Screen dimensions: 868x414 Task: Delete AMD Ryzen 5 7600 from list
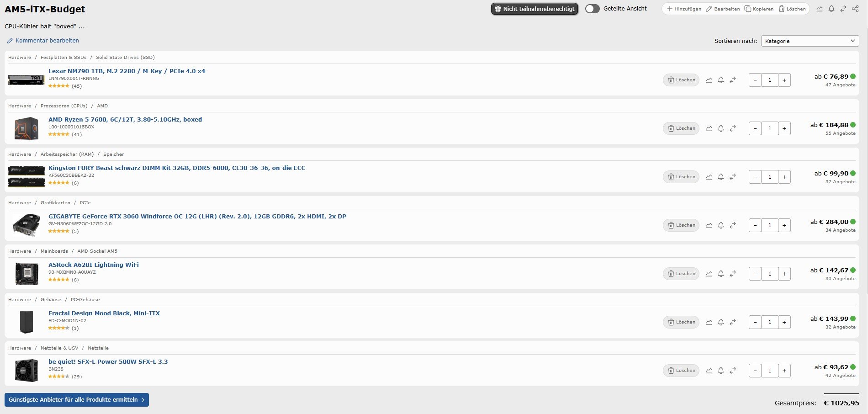tap(681, 128)
